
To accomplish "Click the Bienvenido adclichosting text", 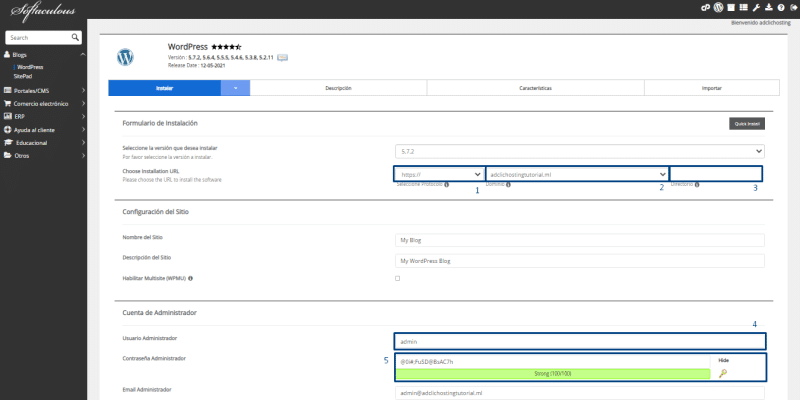I will pyautogui.click(x=761, y=23).
